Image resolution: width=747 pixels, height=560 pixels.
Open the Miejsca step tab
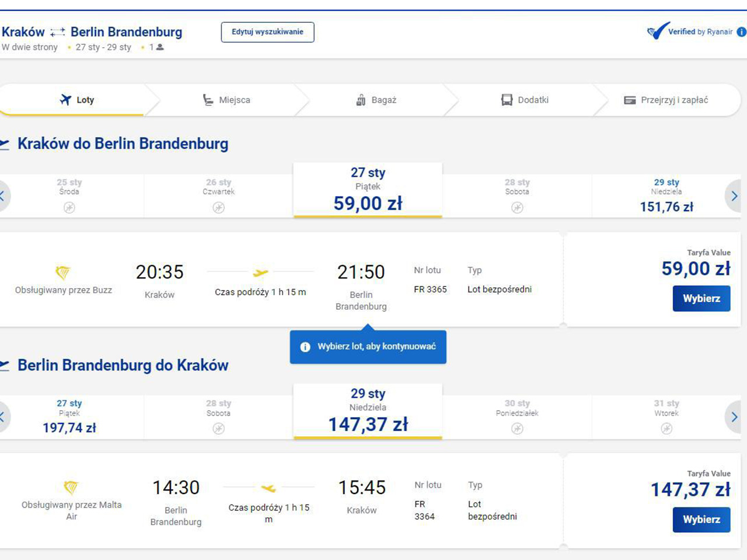click(x=226, y=100)
